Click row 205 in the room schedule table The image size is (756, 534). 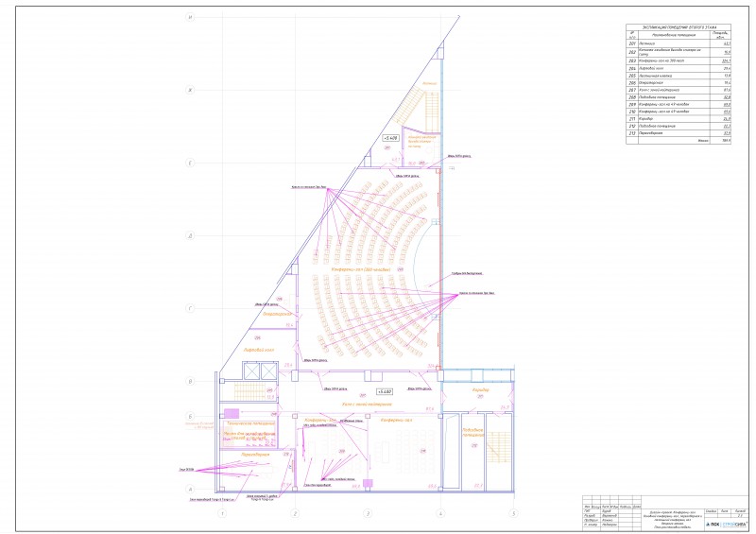[x=679, y=76]
